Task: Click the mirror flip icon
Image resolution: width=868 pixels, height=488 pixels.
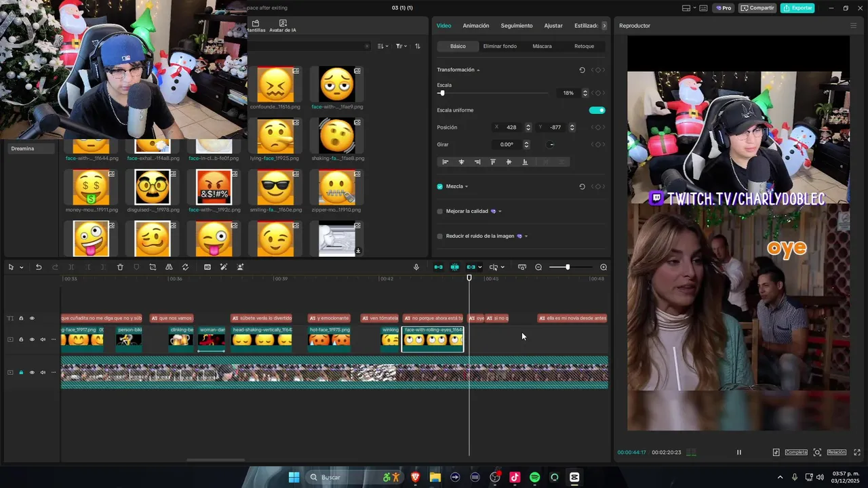Action: 169,267
